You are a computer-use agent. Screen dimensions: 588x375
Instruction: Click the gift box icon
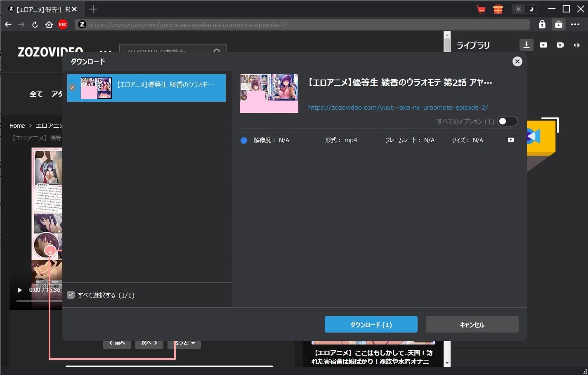[x=498, y=9]
